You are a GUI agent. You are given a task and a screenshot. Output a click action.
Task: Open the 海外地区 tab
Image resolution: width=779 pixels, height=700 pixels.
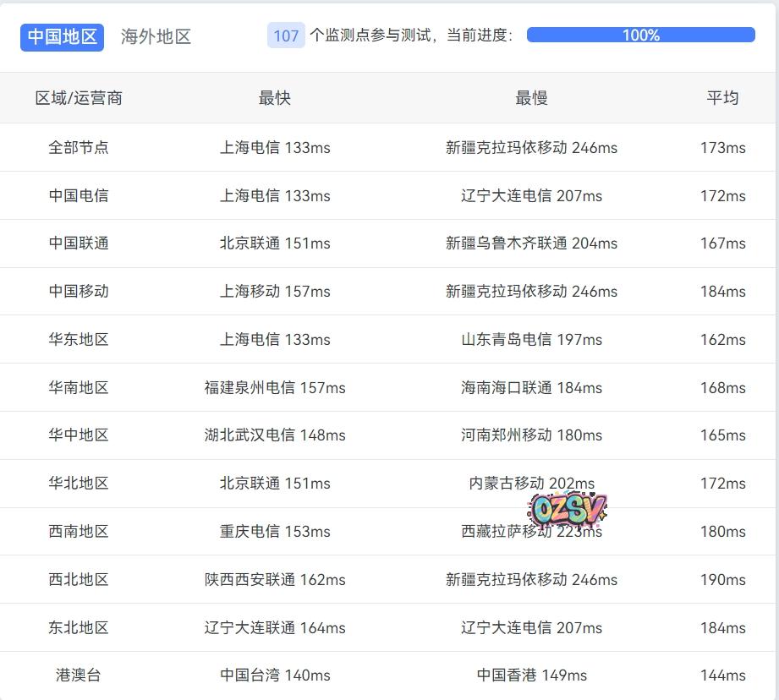(156, 36)
